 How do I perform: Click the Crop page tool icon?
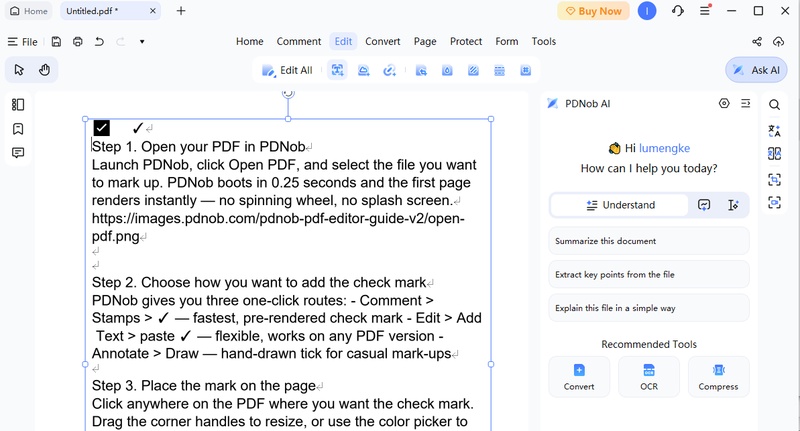[x=421, y=70]
